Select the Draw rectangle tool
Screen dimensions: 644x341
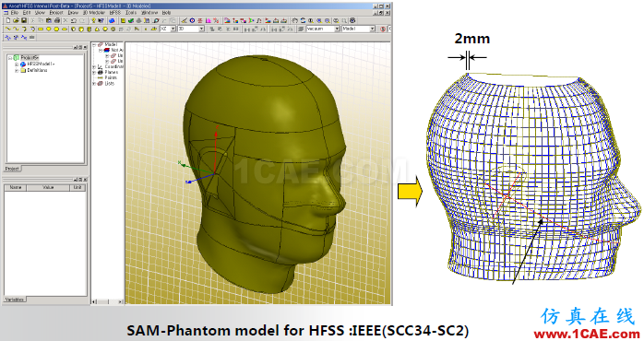pos(41,29)
